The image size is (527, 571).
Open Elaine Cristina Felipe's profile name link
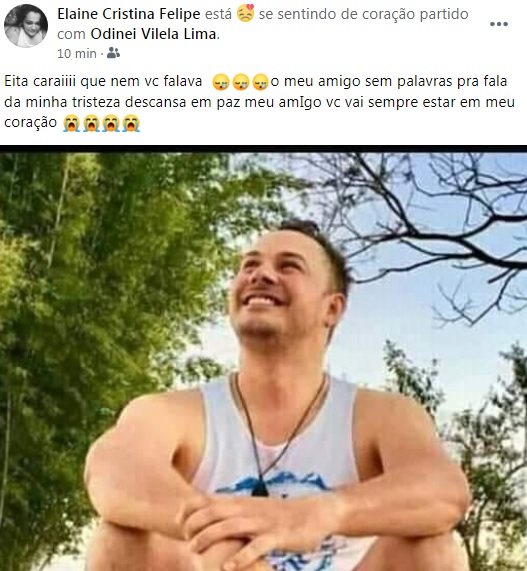[129, 14]
